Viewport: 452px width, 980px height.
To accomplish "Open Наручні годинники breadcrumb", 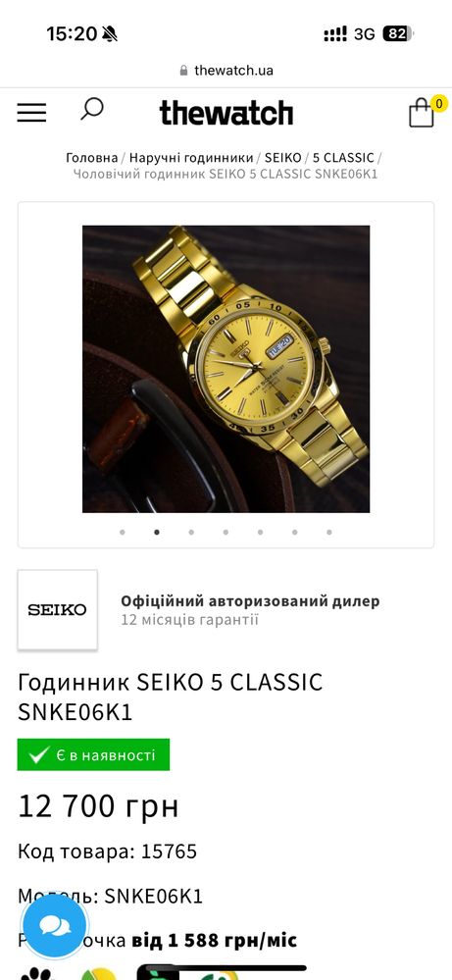I will pyautogui.click(x=191, y=158).
